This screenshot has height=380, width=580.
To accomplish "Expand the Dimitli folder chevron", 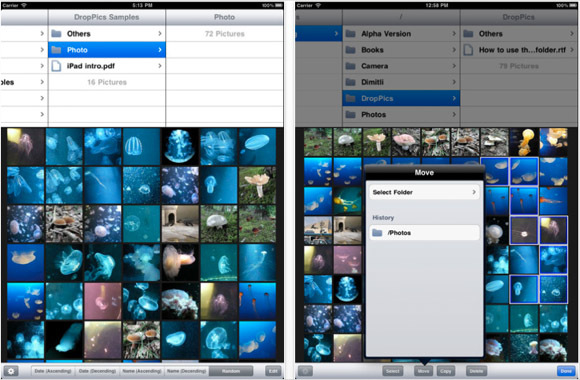I will click(454, 82).
